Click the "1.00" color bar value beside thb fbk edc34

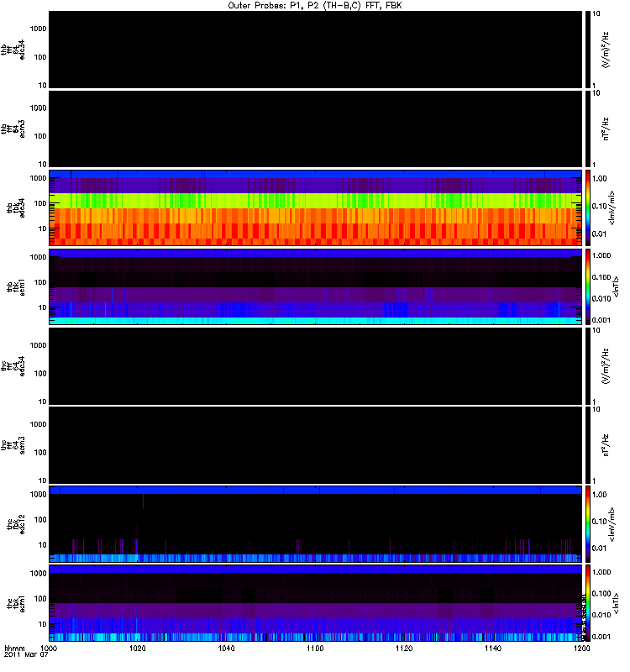point(599,178)
